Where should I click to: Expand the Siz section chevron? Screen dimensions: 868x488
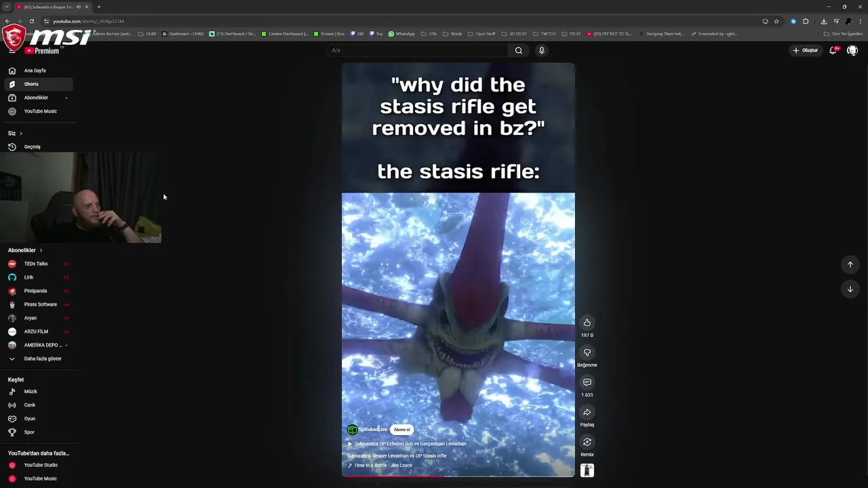click(21, 134)
